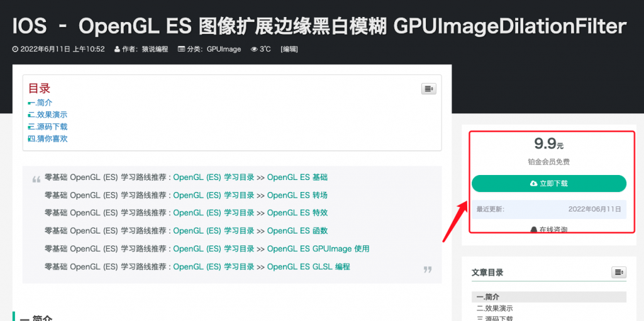Click the publish date 2022年6月11日 上午10:52

[x=62, y=49]
